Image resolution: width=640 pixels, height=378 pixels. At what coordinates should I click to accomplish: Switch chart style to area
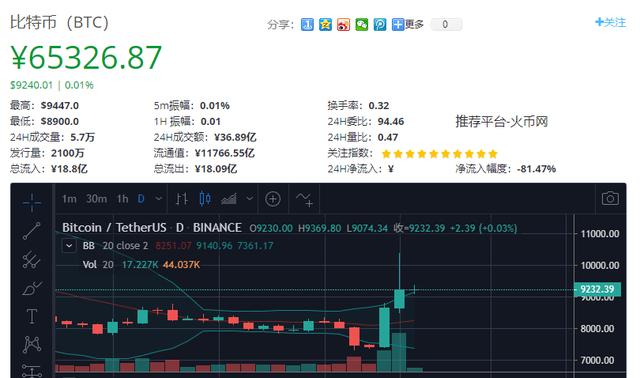click(229, 199)
